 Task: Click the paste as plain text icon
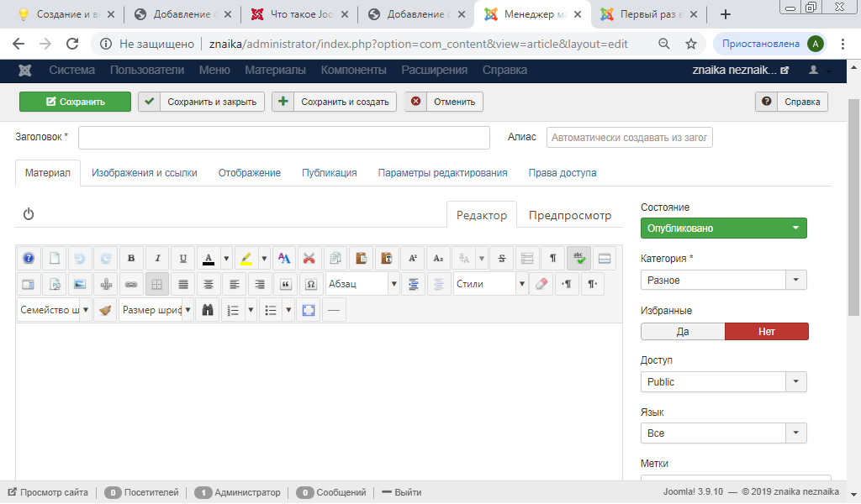coord(387,259)
